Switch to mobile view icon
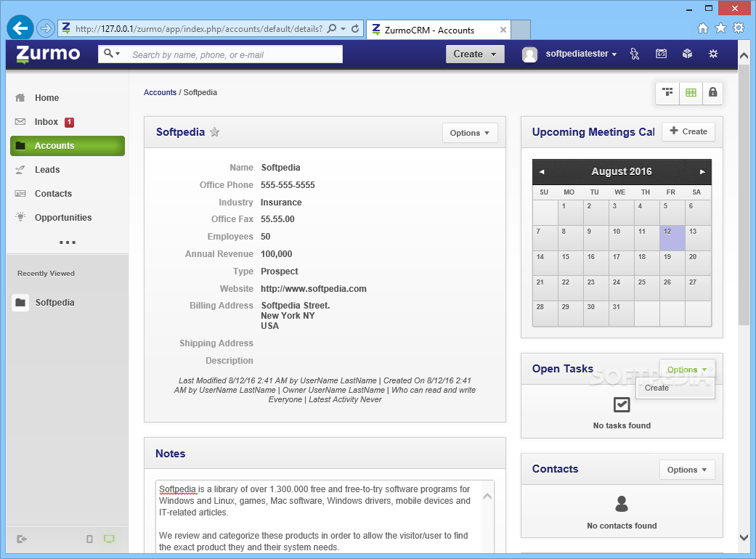 89,539
